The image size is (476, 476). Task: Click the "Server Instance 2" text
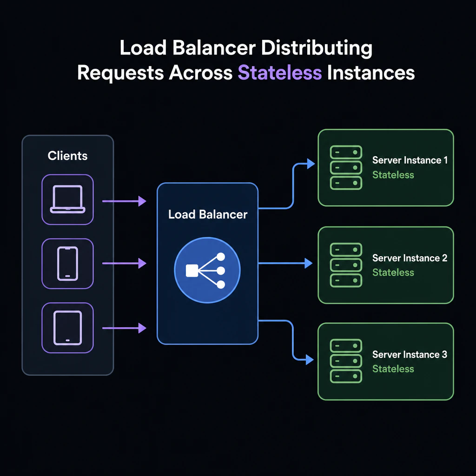point(410,258)
